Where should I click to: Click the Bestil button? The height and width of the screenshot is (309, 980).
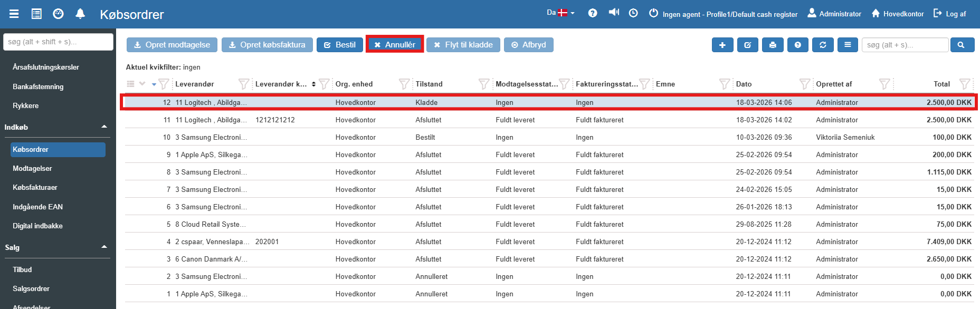pyautogui.click(x=340, y=45)
